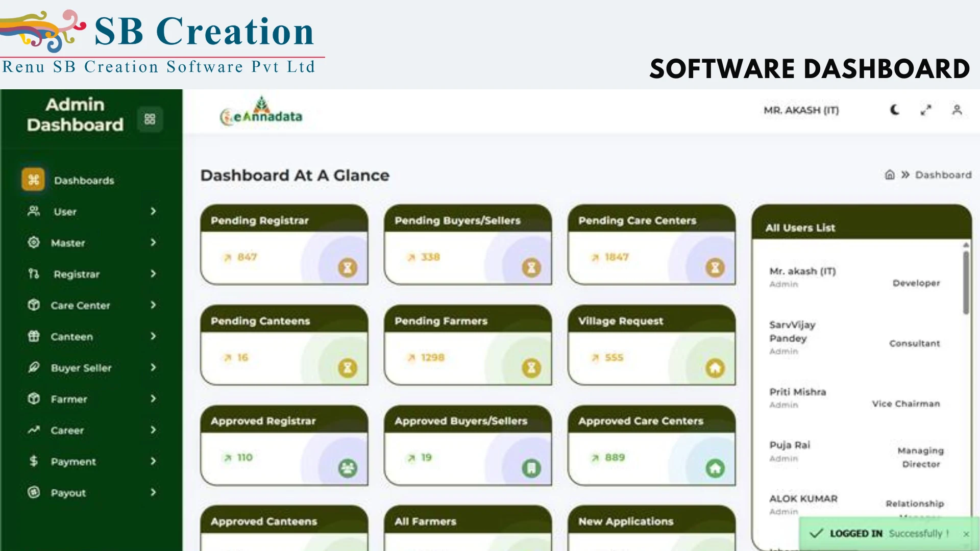This screenshot has width=980, height=551.
Task: Click the All Users List scrollbar thumb
Action: [966, 282]
